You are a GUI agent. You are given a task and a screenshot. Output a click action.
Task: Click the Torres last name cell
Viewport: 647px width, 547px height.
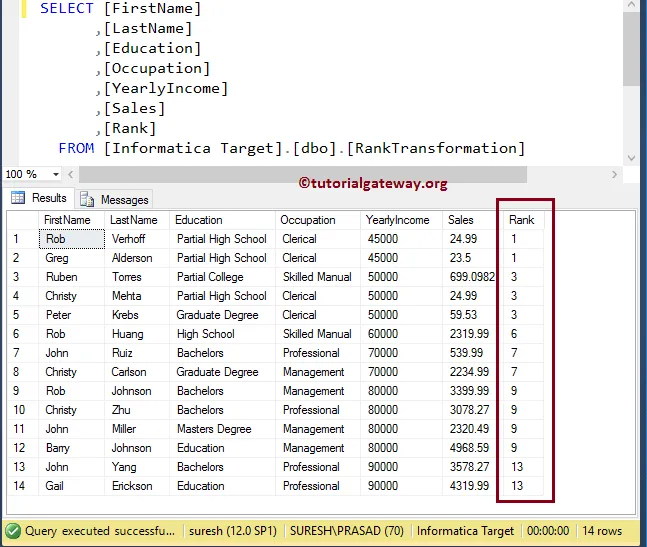coord(137,277)
